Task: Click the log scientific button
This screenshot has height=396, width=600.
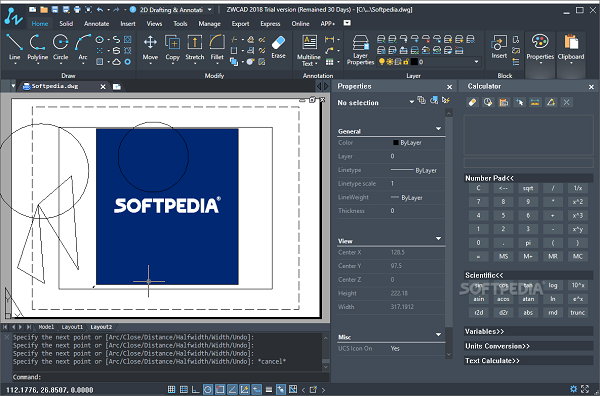Action: click(553, 285)
